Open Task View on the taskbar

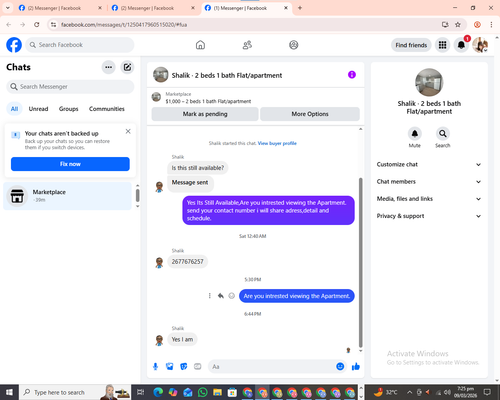click(x=141, y=392)
